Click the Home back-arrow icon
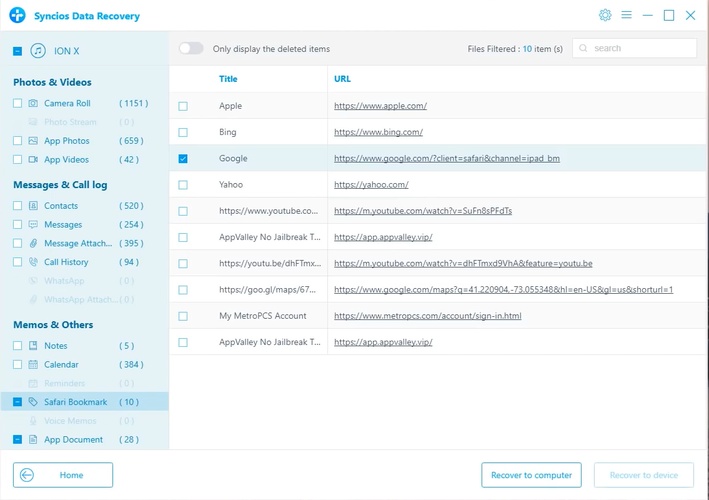The image size is (709, 500). pos(27,475)
